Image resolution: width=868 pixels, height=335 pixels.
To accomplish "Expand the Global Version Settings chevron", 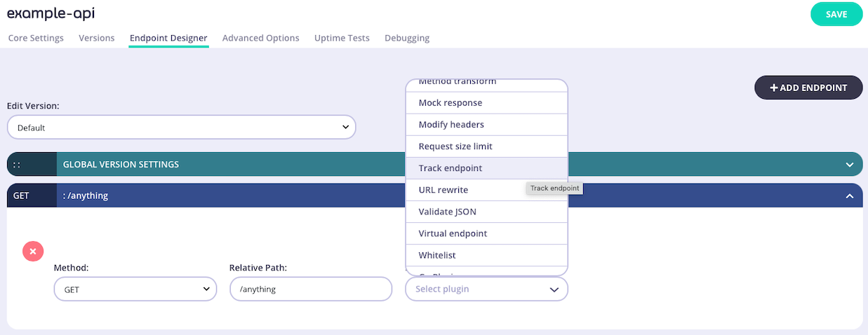I will (x=849, y=165).
